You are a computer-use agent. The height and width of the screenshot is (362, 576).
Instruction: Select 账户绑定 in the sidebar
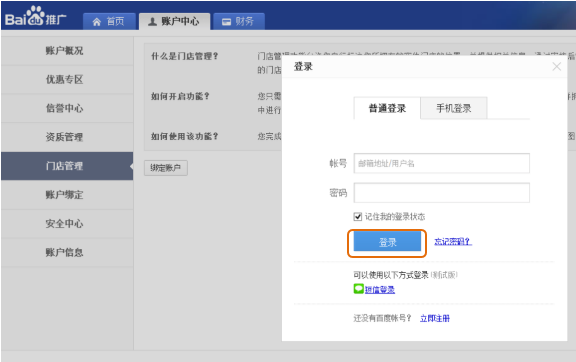(67, 194)
